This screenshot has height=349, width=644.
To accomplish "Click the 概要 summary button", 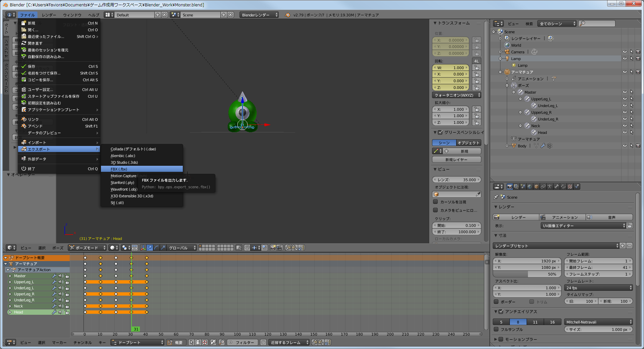I will click(176, 342).
